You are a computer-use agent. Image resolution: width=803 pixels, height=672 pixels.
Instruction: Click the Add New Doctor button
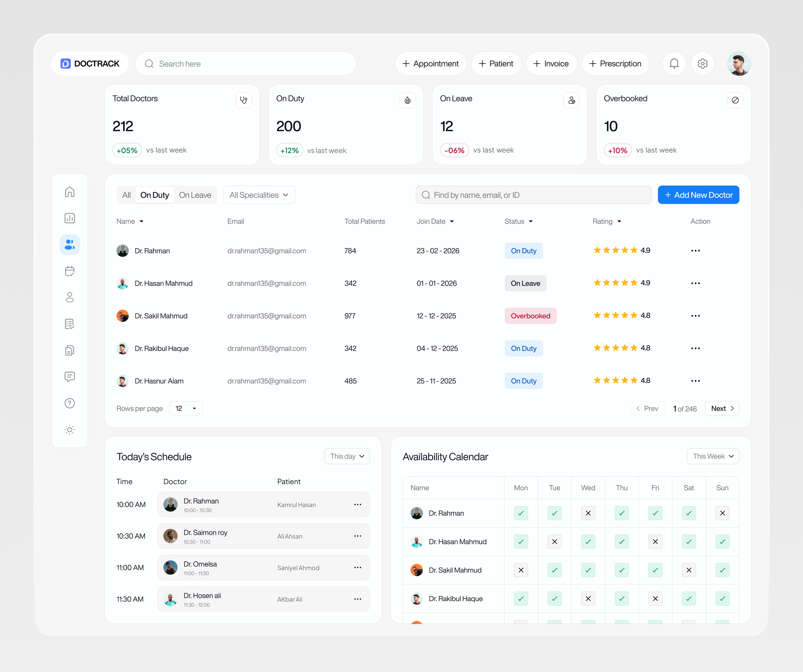pyautogui.click(x=698, y=195)
